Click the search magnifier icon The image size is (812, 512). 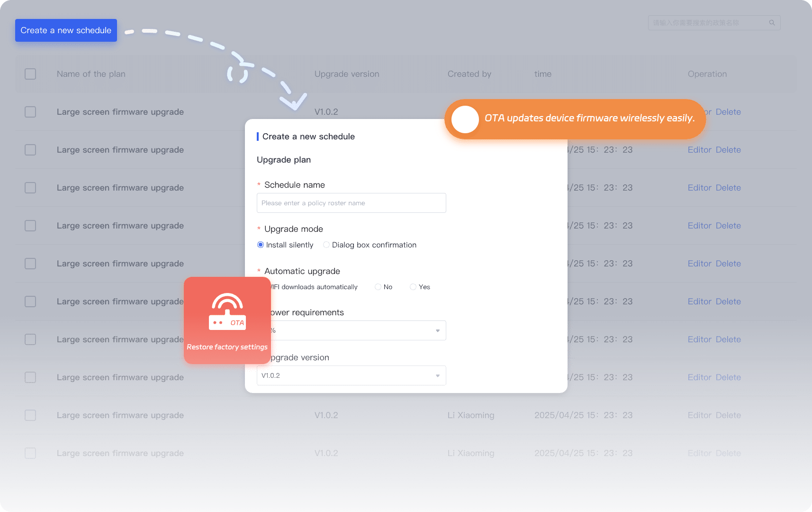coord(771,22)
